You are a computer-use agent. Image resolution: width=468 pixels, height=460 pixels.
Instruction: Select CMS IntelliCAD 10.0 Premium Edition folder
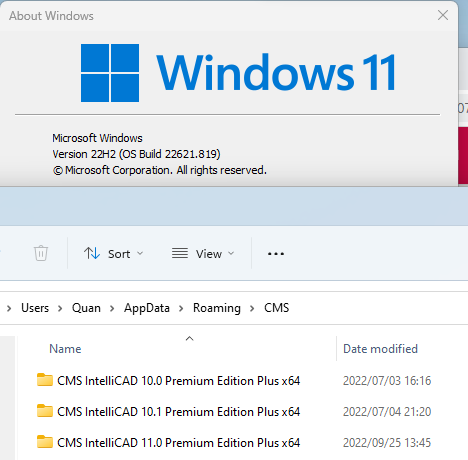(x=178, y=381)
